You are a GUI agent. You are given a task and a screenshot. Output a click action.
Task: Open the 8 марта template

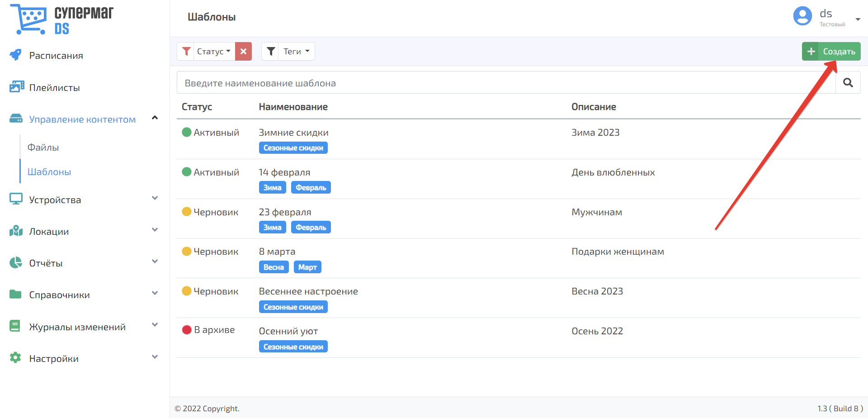click(277, 252)
